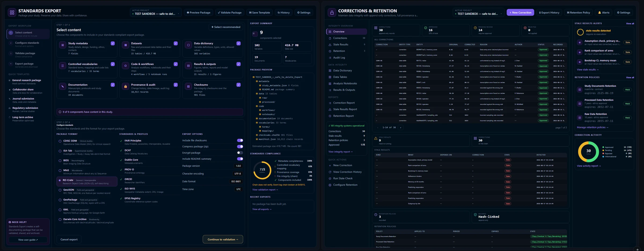Click Cancel export
The width and height of the screenshot is (644, 251).
(x=69, y=239)
